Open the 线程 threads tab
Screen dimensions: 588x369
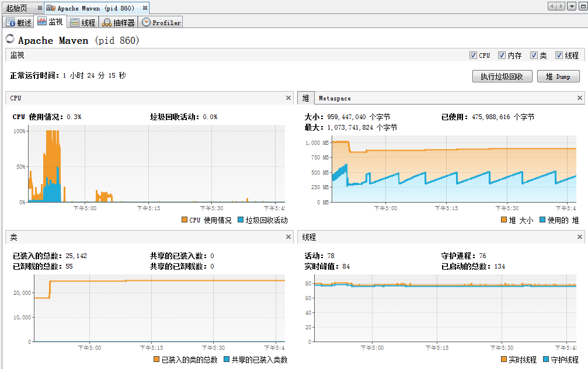coord(83,23)
